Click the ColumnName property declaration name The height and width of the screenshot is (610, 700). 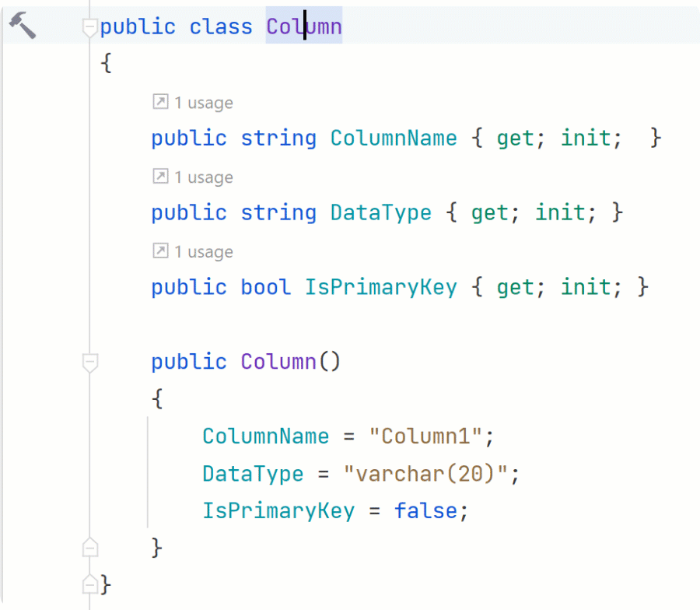(394, 138)
